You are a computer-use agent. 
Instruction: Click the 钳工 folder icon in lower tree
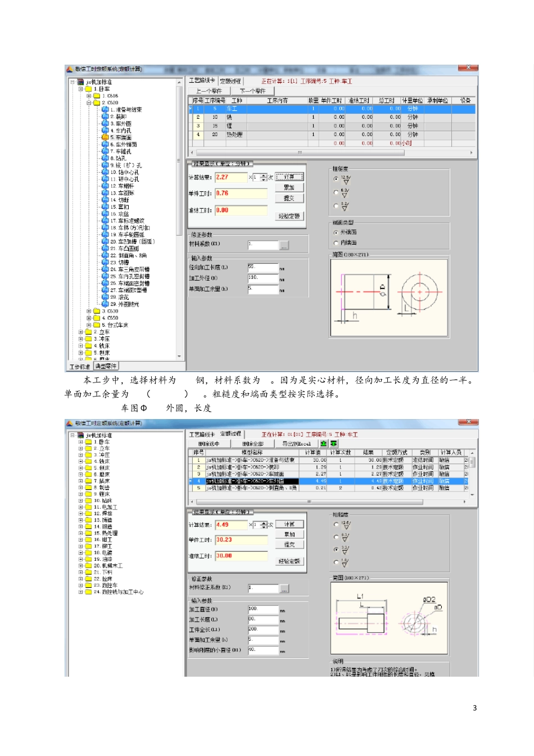[x=88, y=539]
